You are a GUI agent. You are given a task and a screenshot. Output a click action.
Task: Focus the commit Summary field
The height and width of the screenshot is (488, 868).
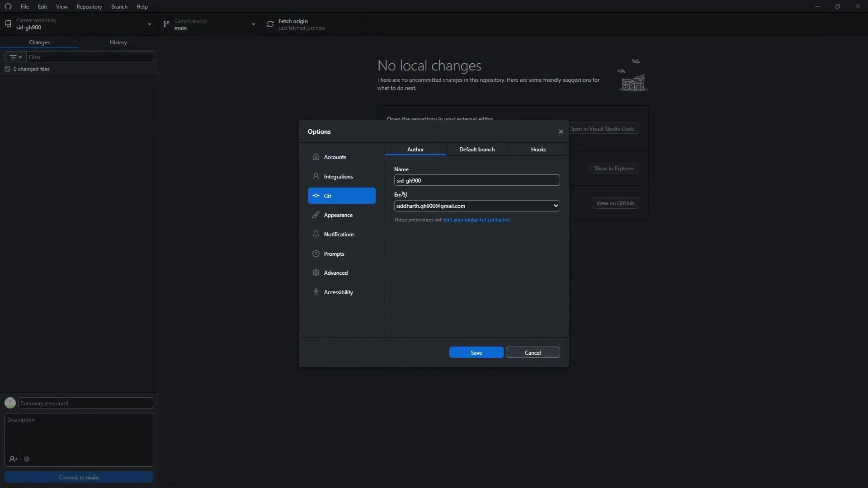click(x=85, y=403)
